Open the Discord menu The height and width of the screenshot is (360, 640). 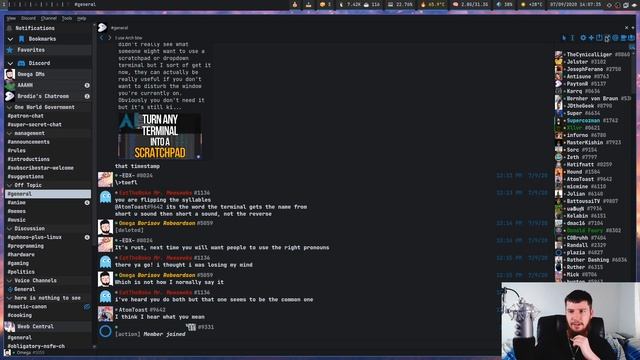pyautogui.click(x=28, y=18)
